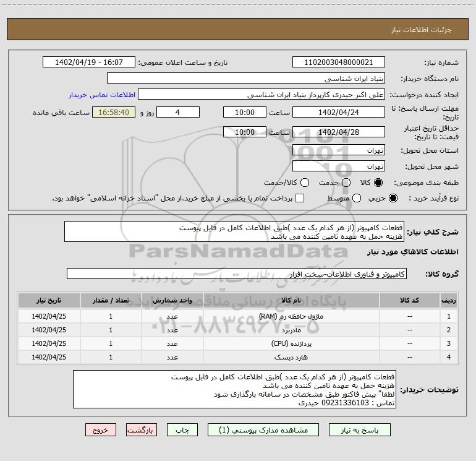The height and width of the screenshot is (461, 476).
Task: Click the گروه کالا field
Action: pos(237,274)
